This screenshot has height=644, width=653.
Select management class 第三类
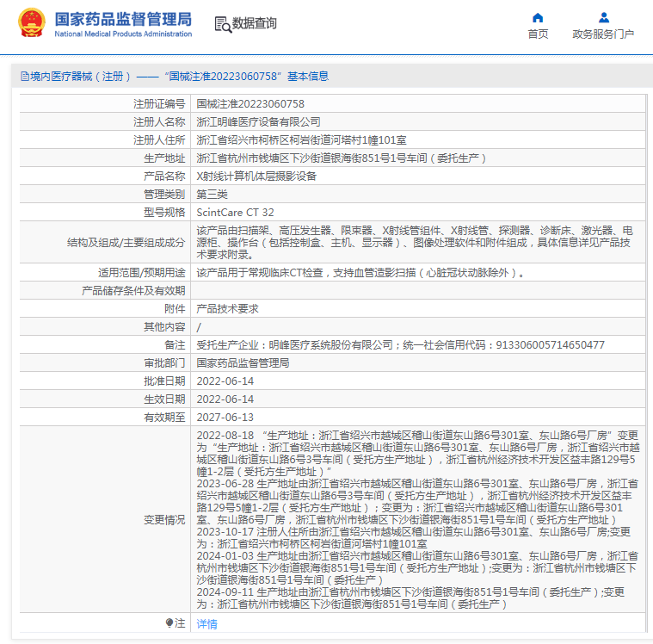click(212, 195)
